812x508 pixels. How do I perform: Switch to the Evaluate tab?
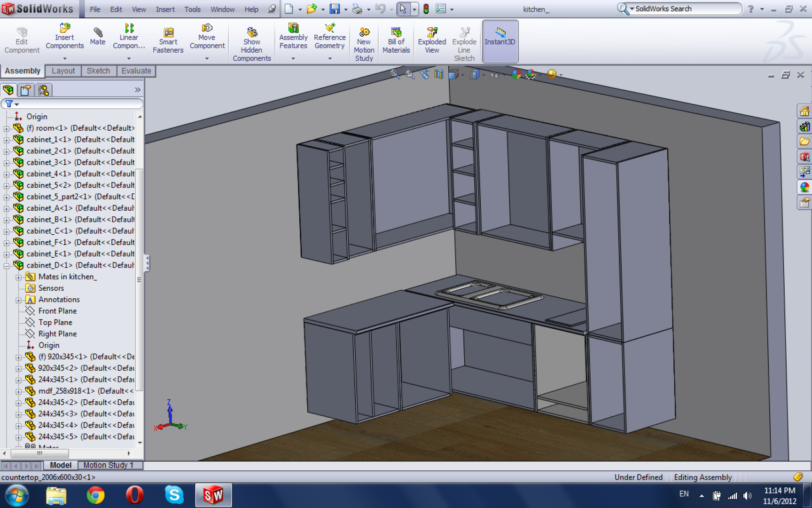pos(136,71)
